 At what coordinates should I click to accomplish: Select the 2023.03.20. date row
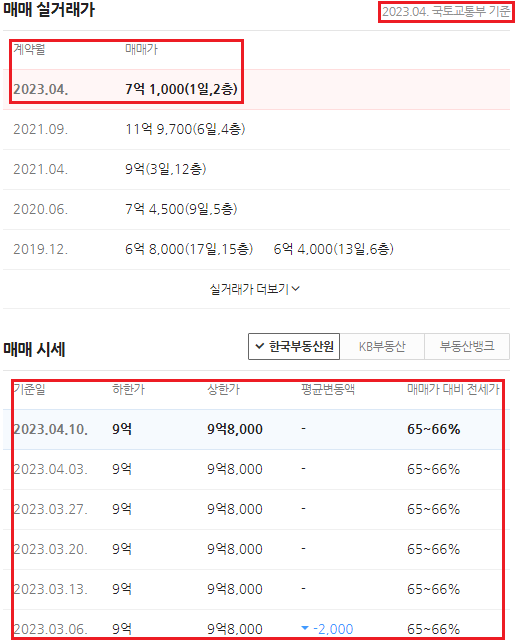(x=256, y=549)
